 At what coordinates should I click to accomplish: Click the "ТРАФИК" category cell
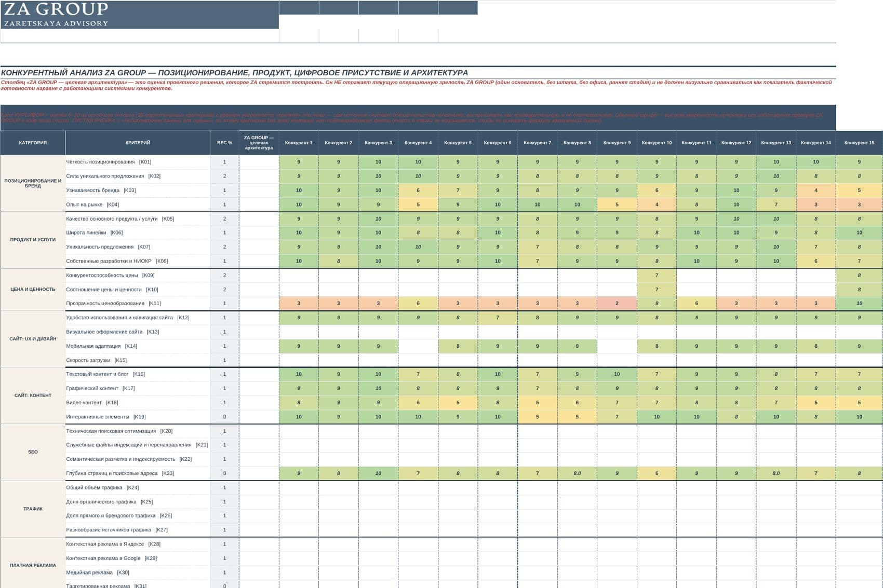33,509
